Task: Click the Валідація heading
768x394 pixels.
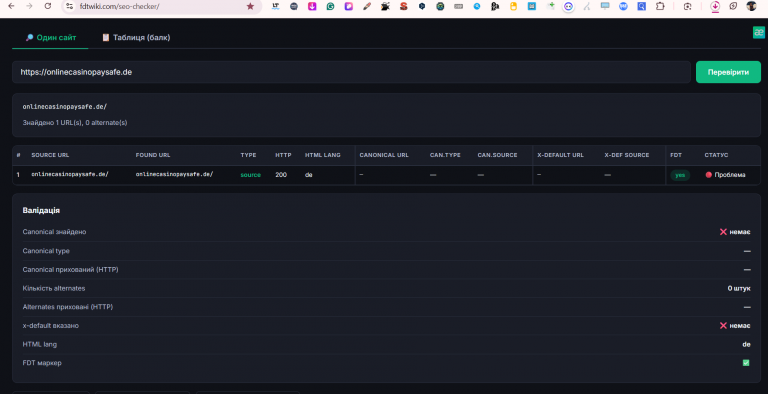Action: pyautogui.click(x=41, y=210)
